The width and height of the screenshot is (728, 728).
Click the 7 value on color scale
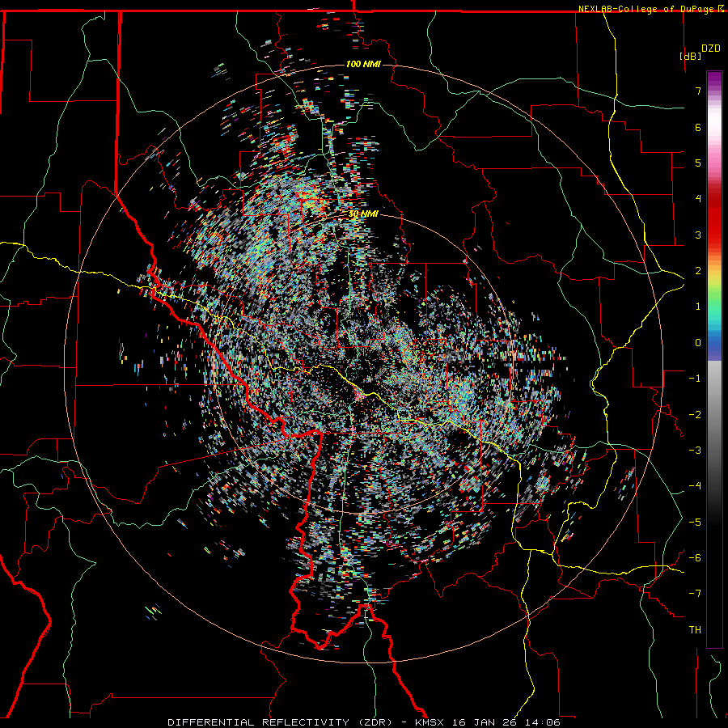[x=698, y=91]
